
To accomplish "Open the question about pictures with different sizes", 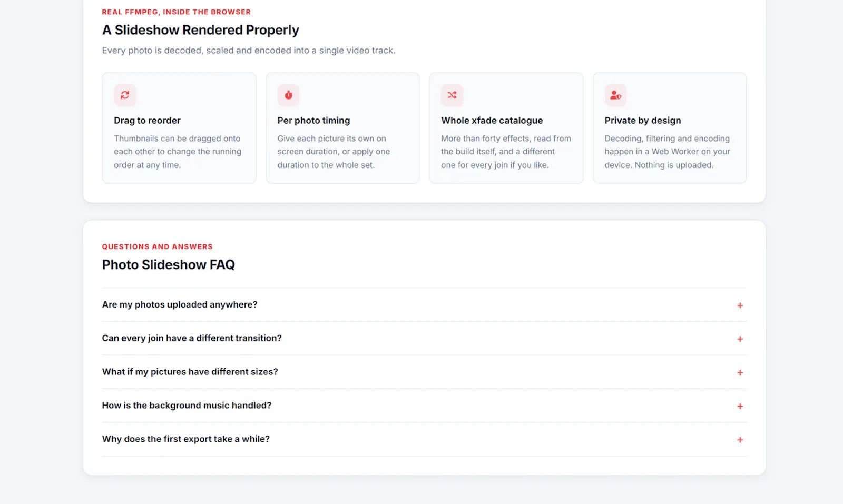I will [424, 372].
